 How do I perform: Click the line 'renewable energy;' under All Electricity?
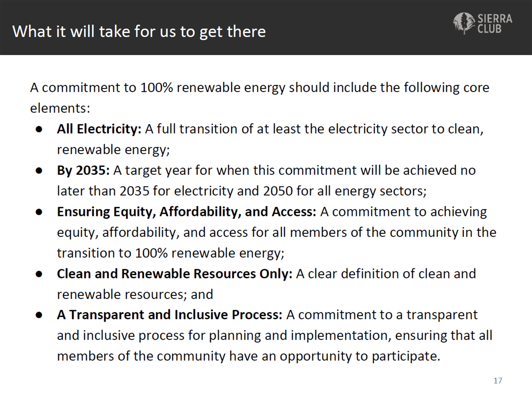(x=113, y=150)
